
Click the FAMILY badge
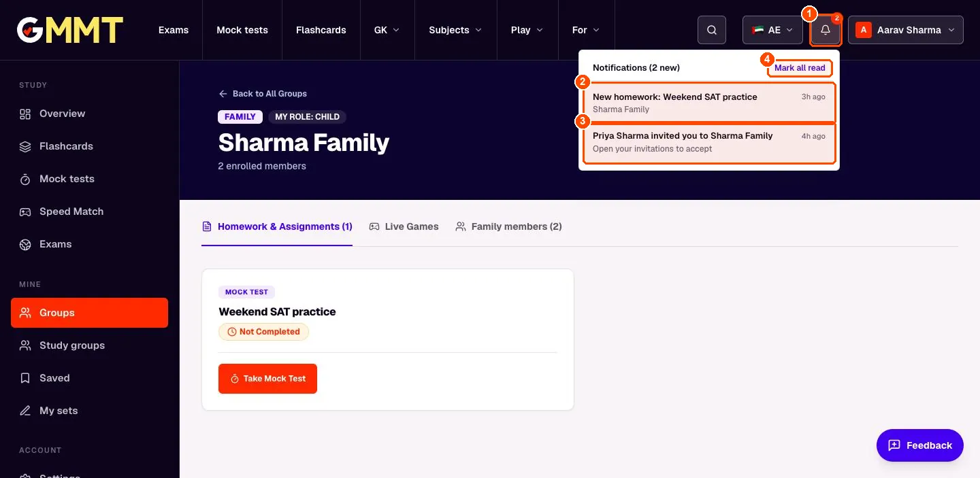coord(240,117)
